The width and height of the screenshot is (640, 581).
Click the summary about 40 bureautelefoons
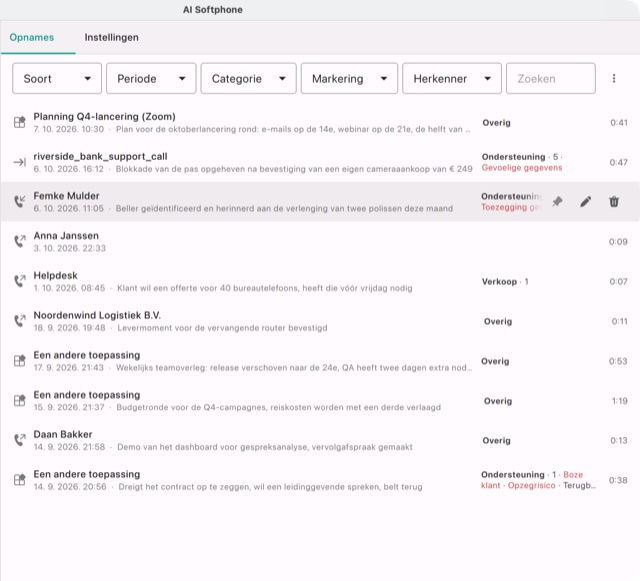[x=264, y=288]
